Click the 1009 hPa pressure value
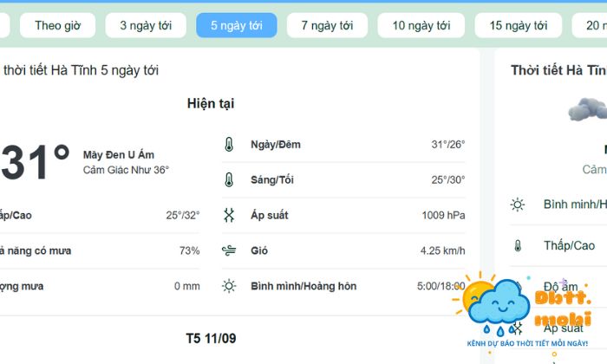 click(443, 215)
